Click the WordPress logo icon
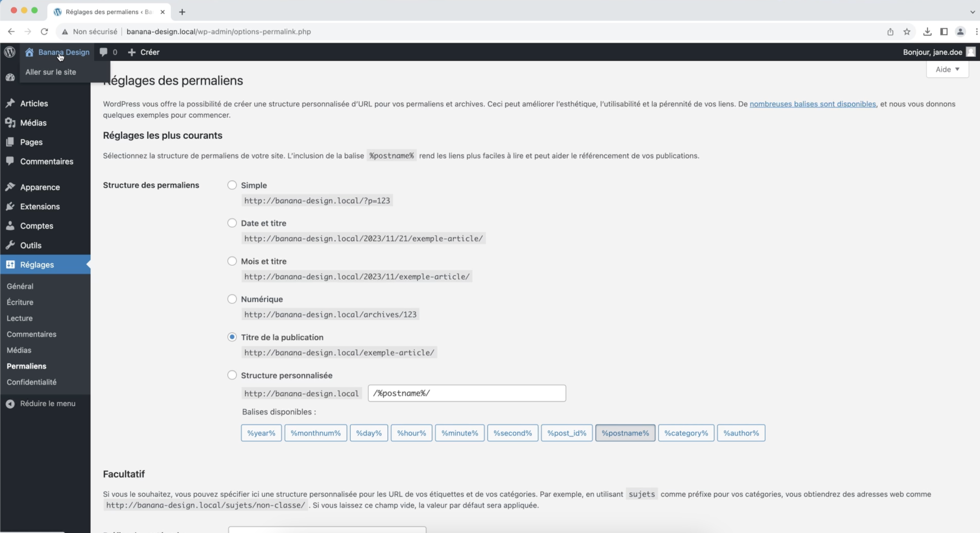 click(10, 52)
